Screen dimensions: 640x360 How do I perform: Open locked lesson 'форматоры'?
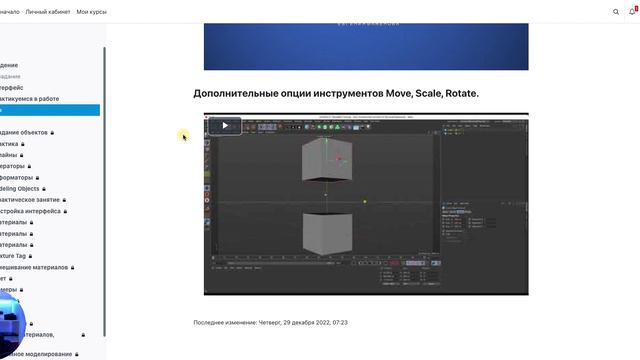[16, 178]
